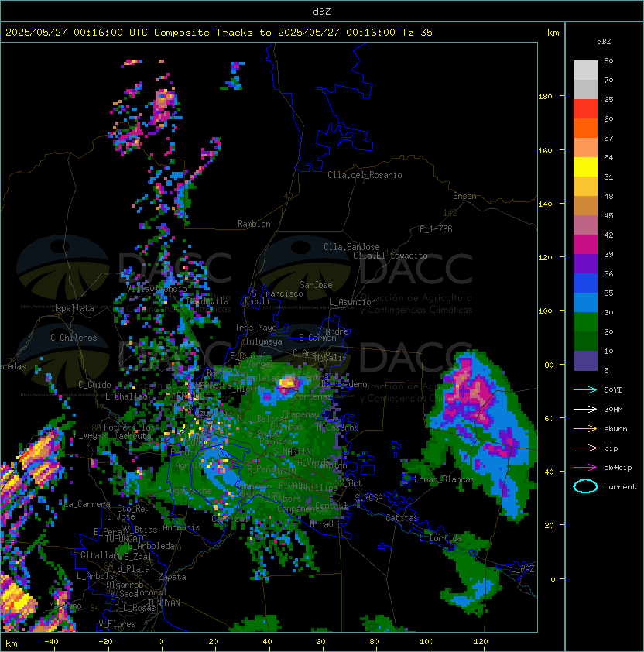Screen dimensions: 644x652
Task: Pick the green 30 dBZ color swatch
Action: 585,322
